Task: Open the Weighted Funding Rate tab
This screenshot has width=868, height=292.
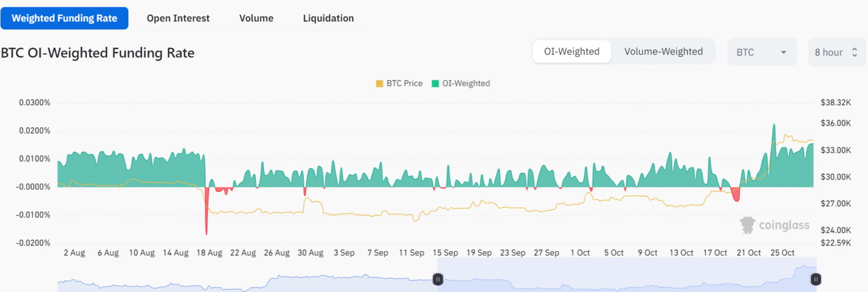Action: coord(64,18)
